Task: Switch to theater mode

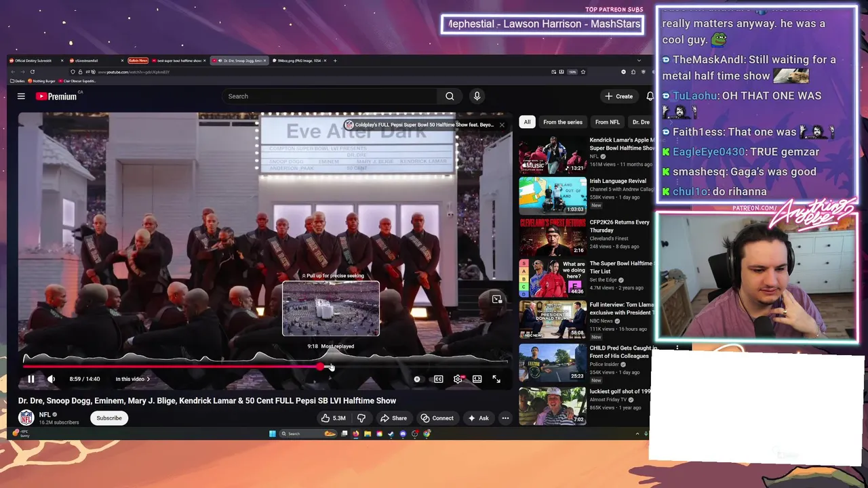Action: [477, 379]
